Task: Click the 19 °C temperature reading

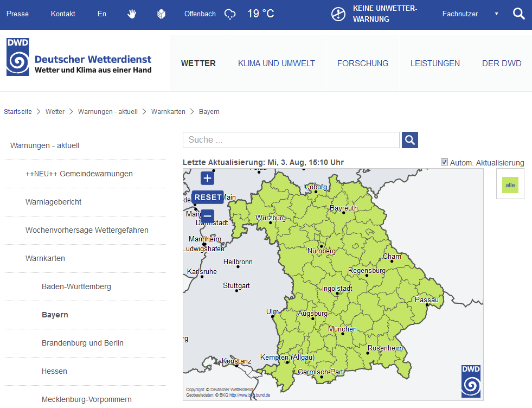Action: click(x=260, y=14)
